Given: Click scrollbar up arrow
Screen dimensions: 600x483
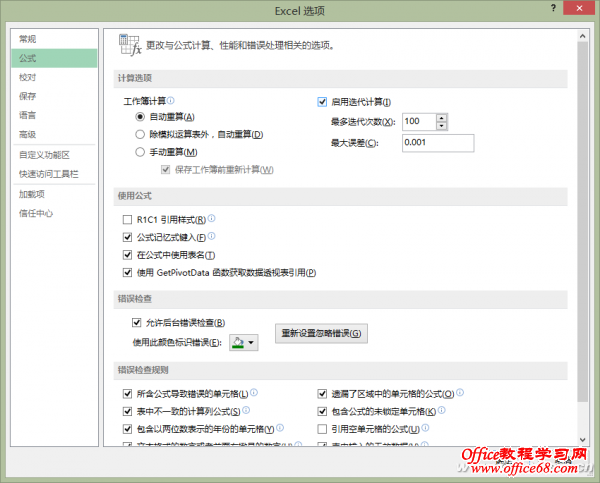Looking at the screenshot, I should (582, 36).
